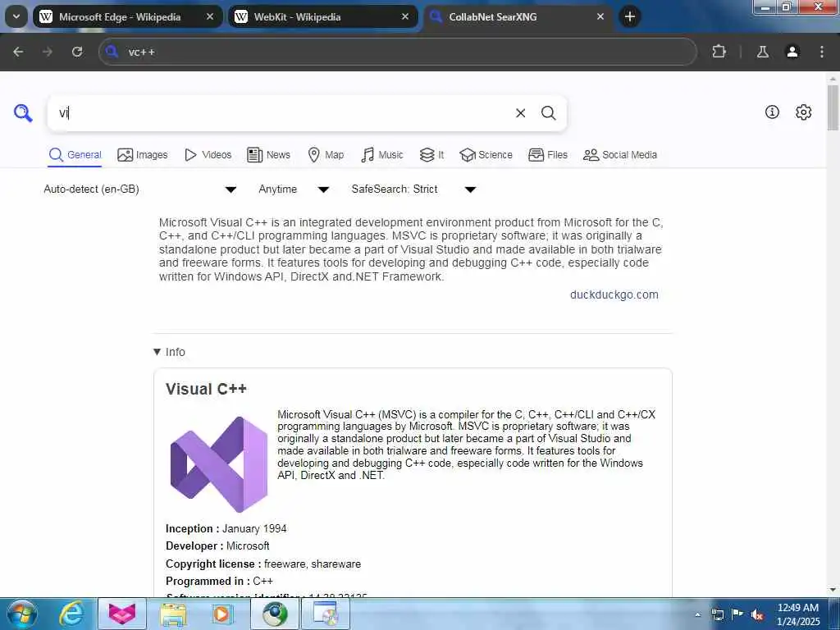The height and width of the screenshot is (630, 840).
Task: Open browser profile avatar
Action: (x=792, y=52)
